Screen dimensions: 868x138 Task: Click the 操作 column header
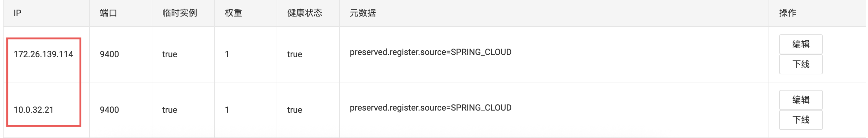tap(788, 13)
